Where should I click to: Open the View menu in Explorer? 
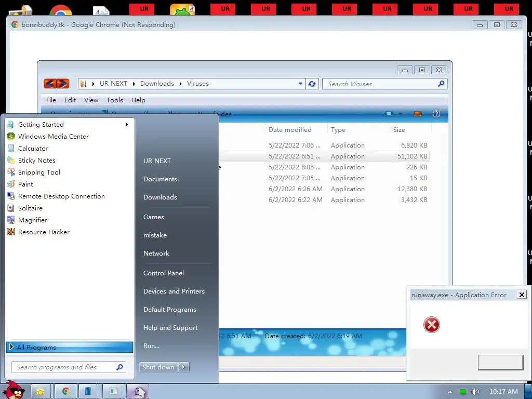click(91, 100)
